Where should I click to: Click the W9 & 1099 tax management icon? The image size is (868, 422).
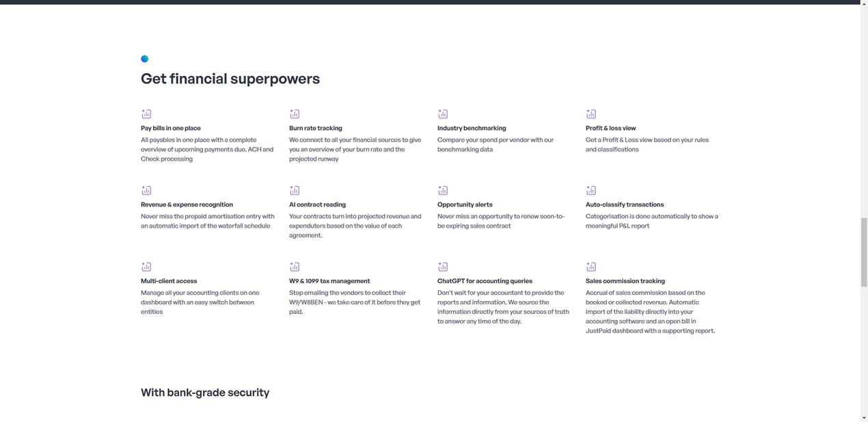(295, 267)
